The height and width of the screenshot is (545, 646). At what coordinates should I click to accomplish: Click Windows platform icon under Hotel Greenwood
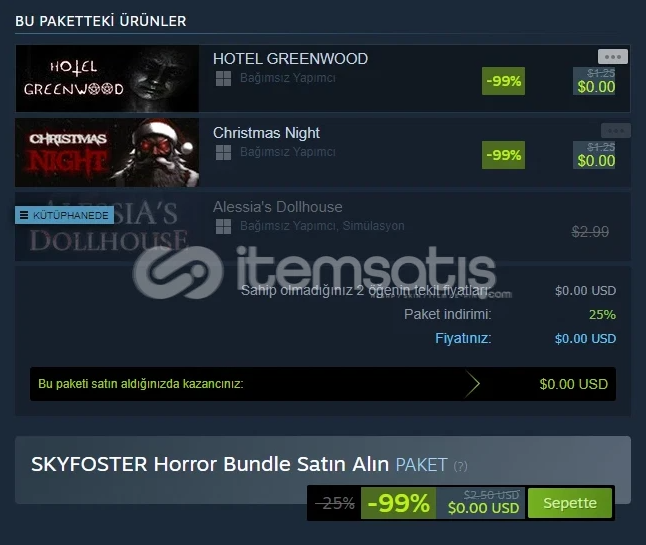pyautogui.click(x=223, y=78)
